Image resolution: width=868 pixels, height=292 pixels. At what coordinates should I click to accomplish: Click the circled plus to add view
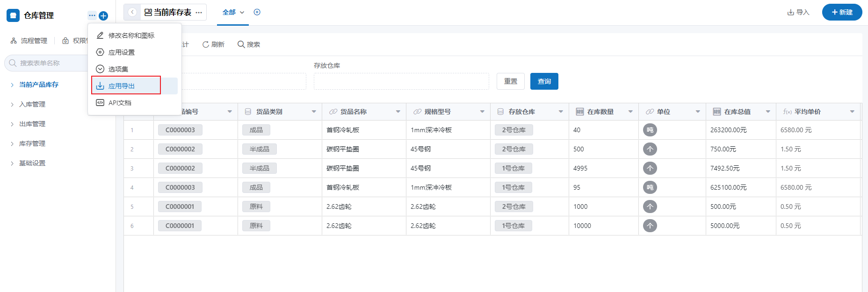[257, 12]
